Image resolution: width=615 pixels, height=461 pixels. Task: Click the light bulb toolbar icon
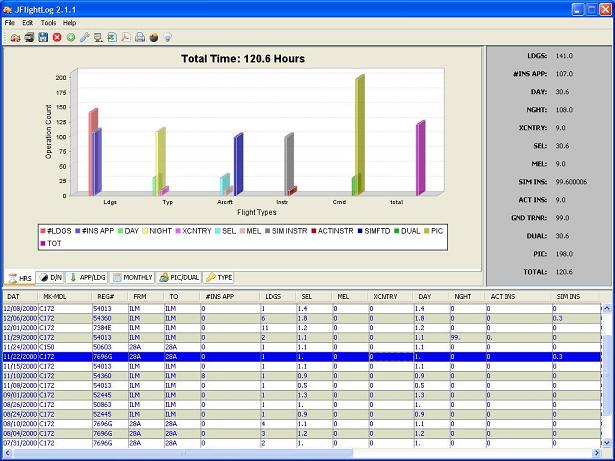coord(167,37)
